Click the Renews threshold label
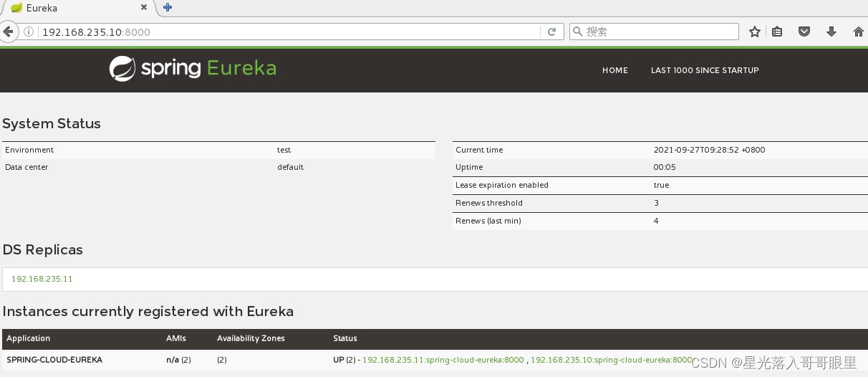Viewport: 868px width, 377px height. pos(489,203)
